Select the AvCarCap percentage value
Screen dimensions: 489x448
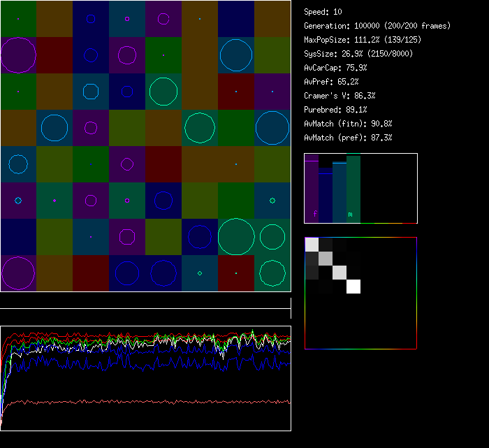(x=357, y=68)
